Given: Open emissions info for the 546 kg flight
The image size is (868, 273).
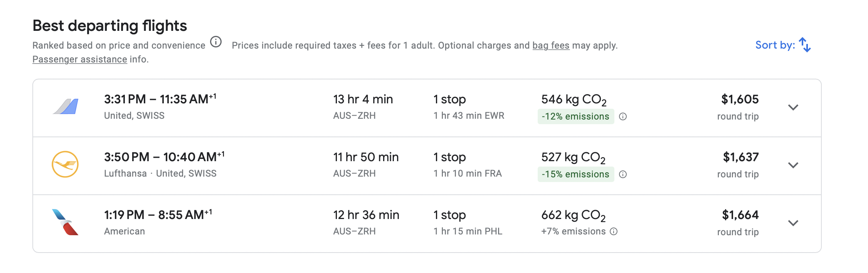Looking at the screenshot, I should (623, 116).
